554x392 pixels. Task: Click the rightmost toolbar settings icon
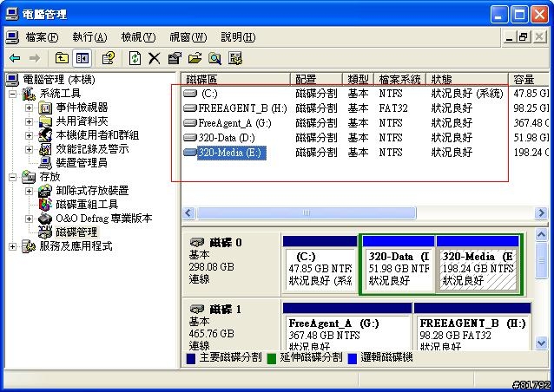click(x=235, y=58)
